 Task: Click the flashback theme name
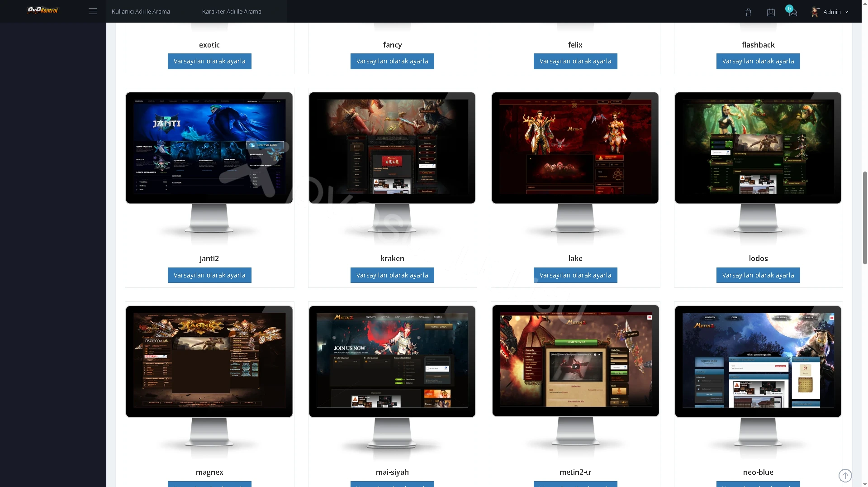758,45
